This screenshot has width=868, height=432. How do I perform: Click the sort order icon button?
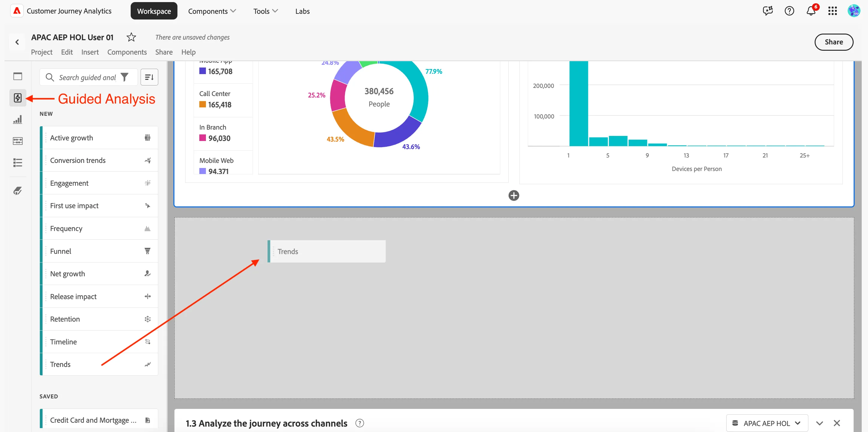pos(149,77)
